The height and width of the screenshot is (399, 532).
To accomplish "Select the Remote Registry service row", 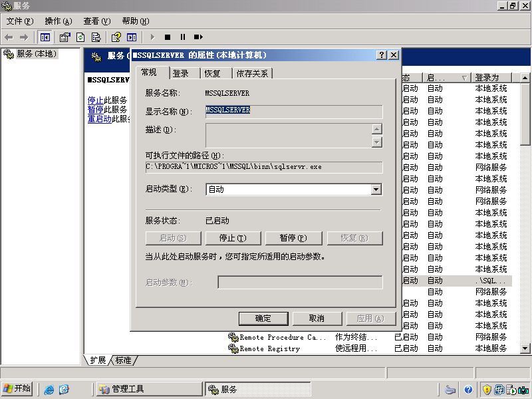I will 369,348.
